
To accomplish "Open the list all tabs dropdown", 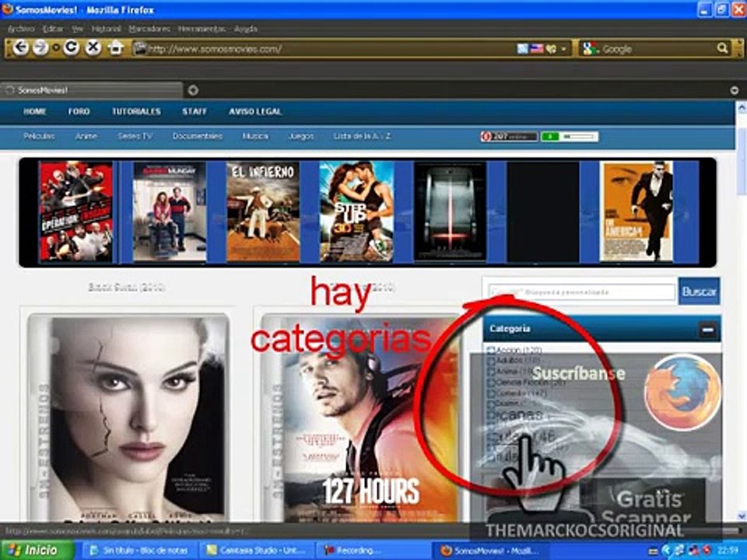I will (734, 90).
